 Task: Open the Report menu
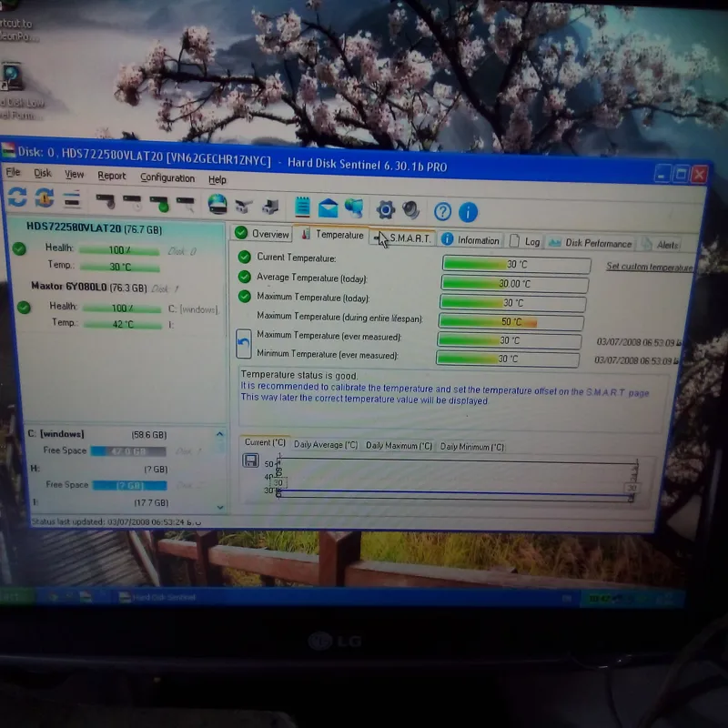[x=111, y=176]
